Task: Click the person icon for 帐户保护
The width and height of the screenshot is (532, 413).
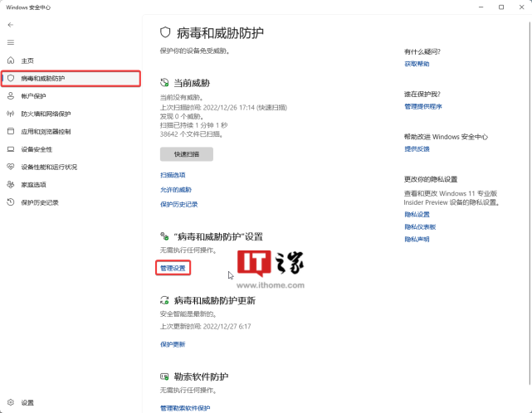Action: pyautogui.click(x=11, y=96)
